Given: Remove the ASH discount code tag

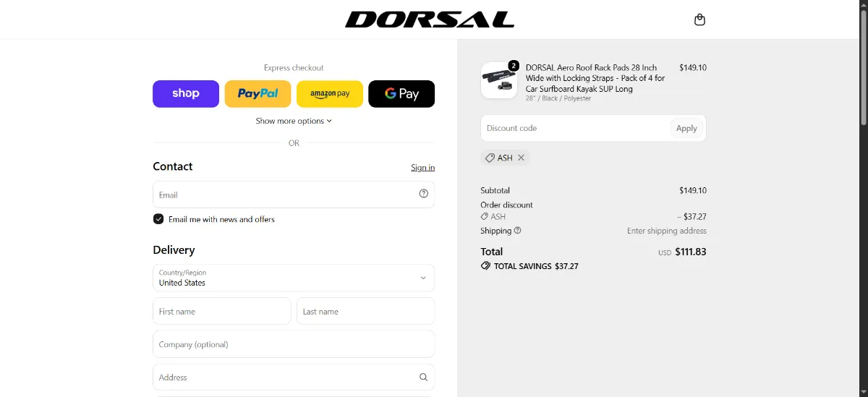Looking at the screenshot, I should [521, 158].
